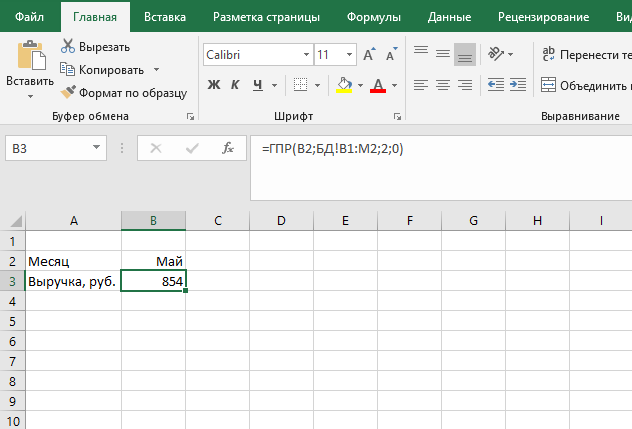Apply cell borders icon
The image size is (632, 429).
click(300, 85)
